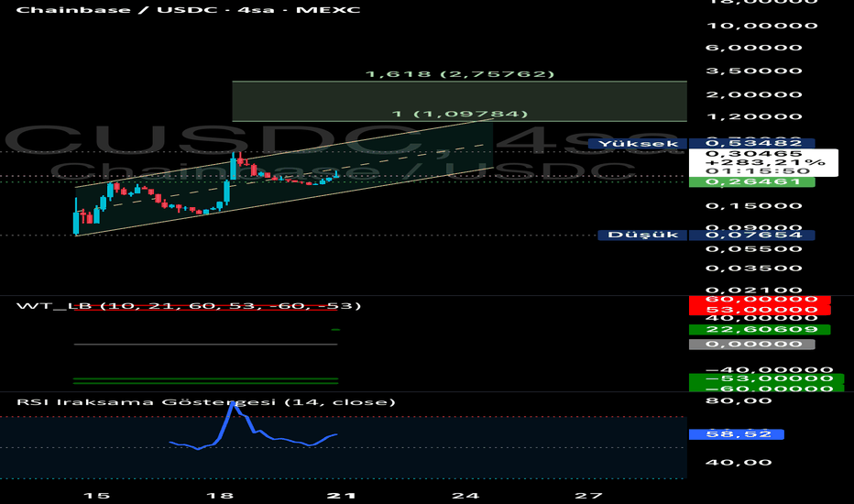The image size is (854, 504).
Task: Open the RSI Iraksama Göstergesi indicator legend
Action: pyautogui.click(x=206, y=402)
